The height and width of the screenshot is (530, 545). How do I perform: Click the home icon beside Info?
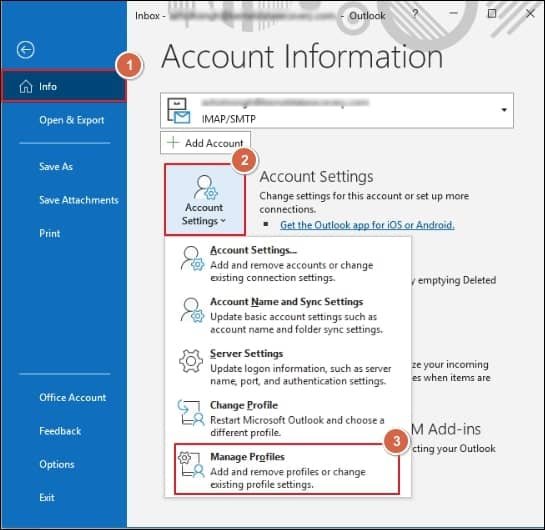click(x=26, y=86)
